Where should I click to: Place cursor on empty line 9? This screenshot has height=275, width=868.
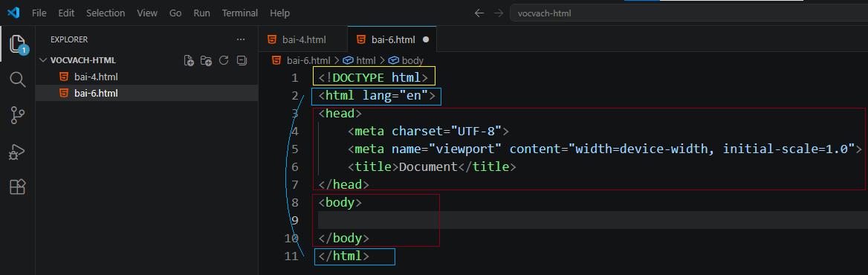pyautogui.click(x=592, y=220)
